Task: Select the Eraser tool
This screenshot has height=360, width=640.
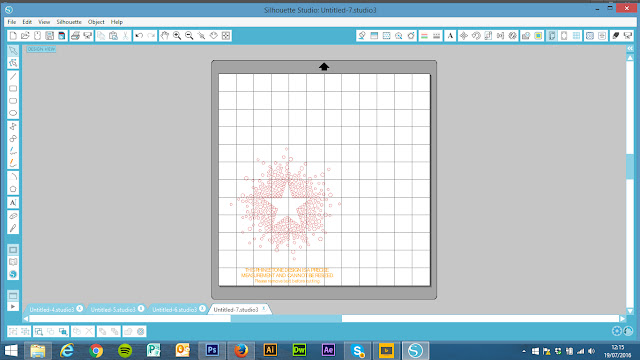Action: [13, 216]
